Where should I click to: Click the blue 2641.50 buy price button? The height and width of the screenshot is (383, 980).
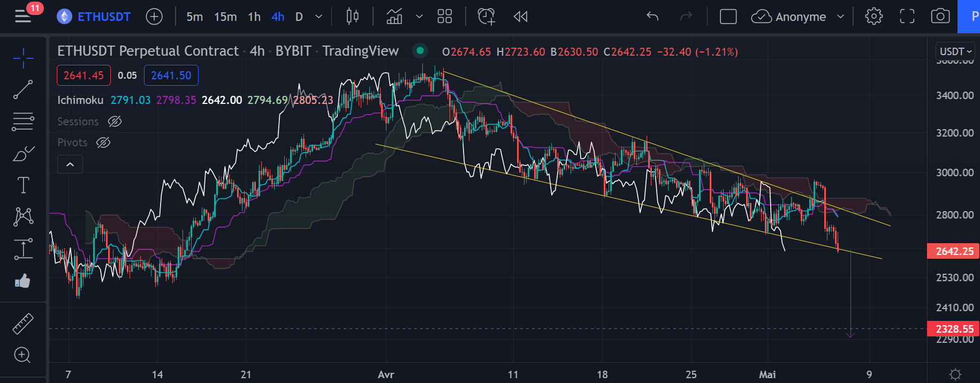[171, 76]
